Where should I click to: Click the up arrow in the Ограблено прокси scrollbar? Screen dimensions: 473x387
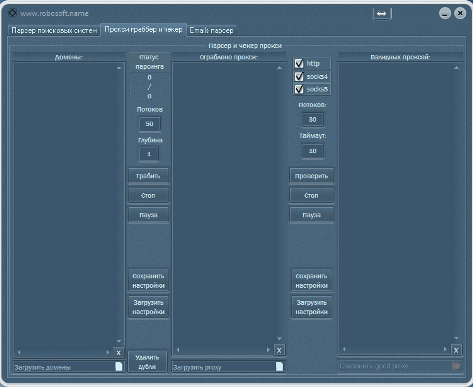point(279,68)
